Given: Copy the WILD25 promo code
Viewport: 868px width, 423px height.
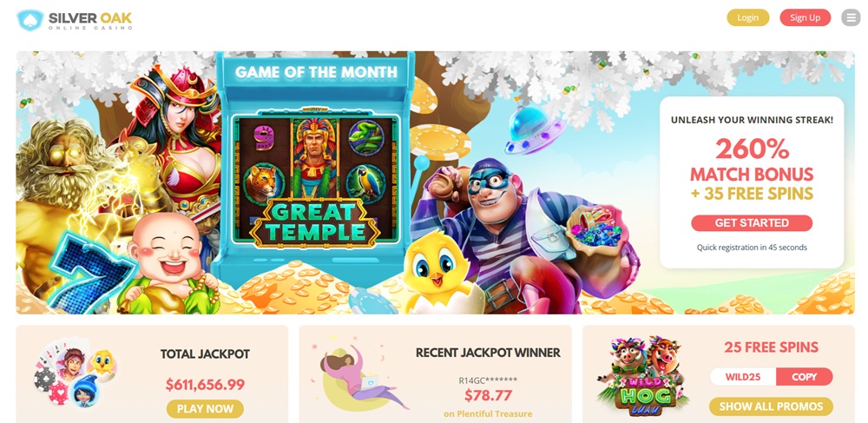Looking at the screenshot, I should tap(805, 377).
